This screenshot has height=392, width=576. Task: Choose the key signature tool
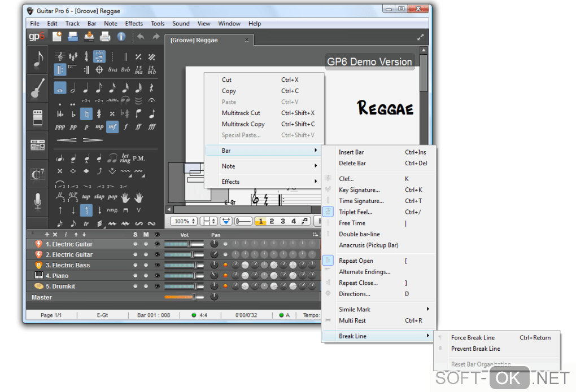tap(73, 56)
